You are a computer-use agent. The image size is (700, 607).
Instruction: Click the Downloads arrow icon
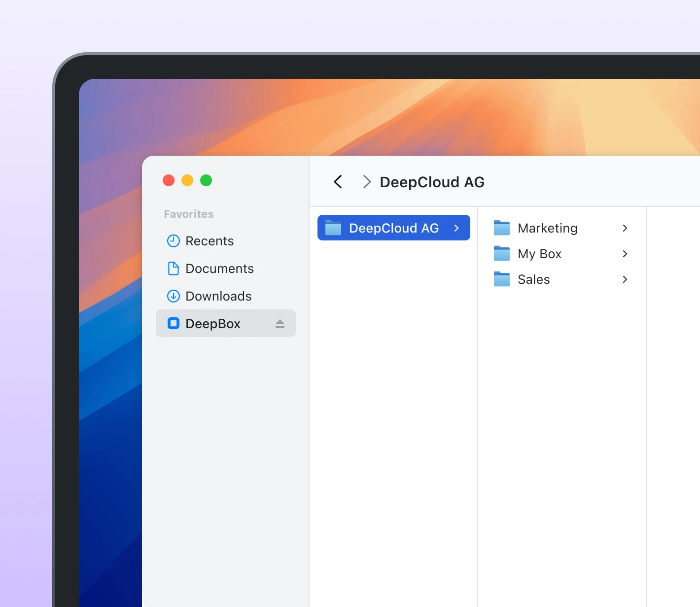[174, 296]
